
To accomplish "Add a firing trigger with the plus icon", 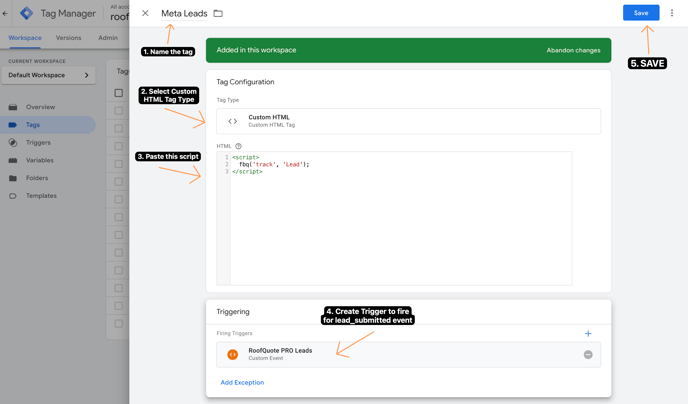I will (588, 334).
